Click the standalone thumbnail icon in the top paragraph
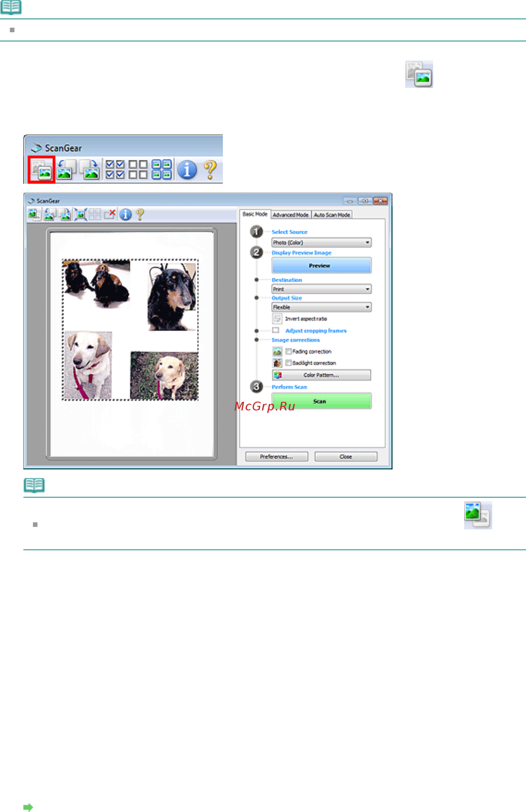The image size is (526, 812). pos(419,74)
